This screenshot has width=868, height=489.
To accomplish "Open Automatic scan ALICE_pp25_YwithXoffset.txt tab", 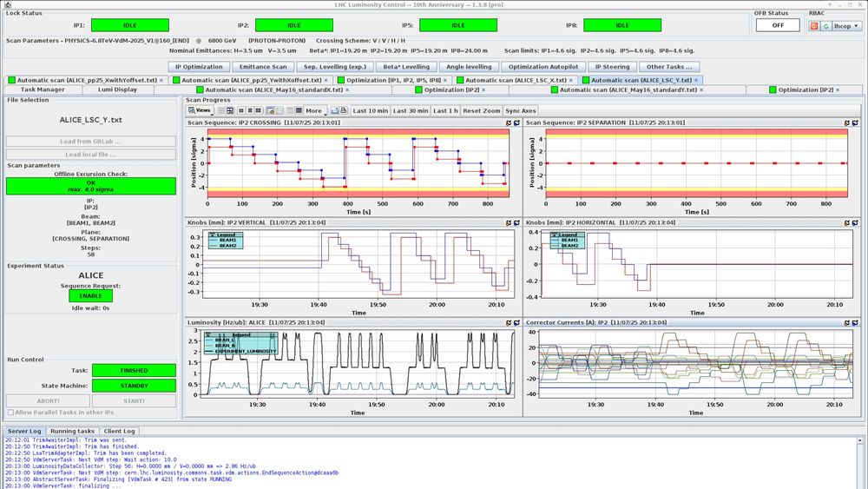I will [252, 80].
